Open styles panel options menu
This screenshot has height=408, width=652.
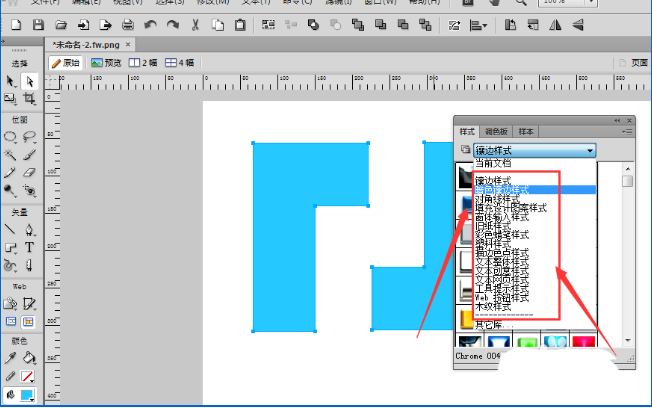(627, 131)
